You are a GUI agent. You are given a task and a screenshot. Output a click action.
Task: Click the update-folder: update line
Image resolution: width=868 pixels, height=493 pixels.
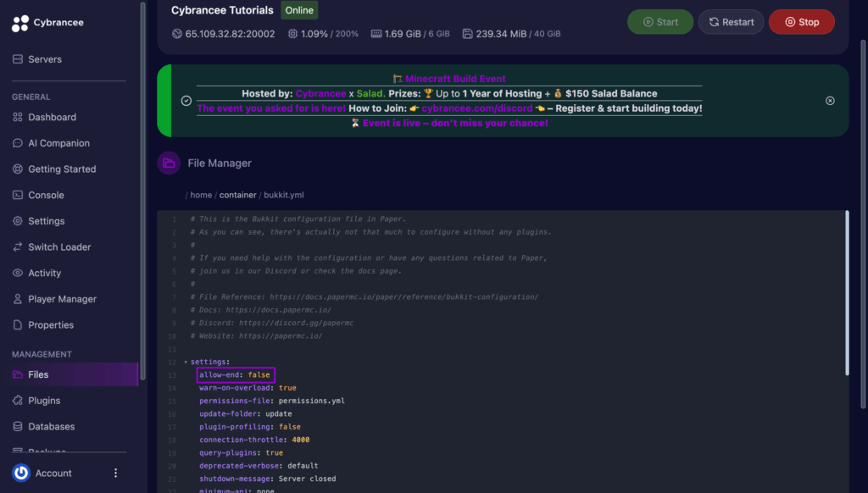pos(245,414)
